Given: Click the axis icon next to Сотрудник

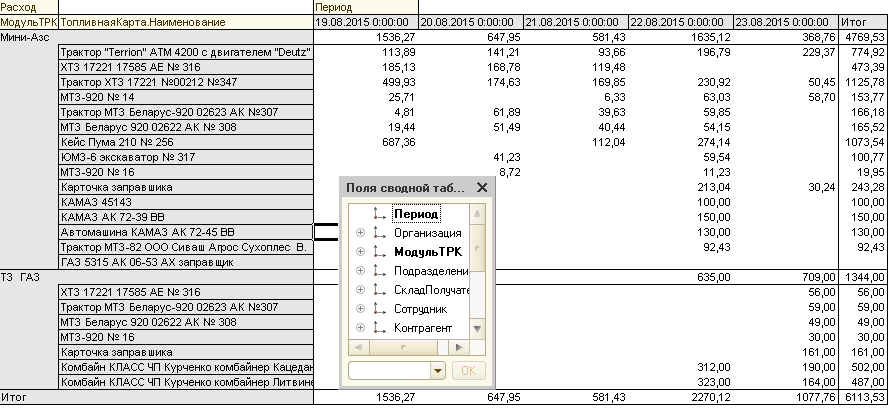Looking at the screenshot, I should pyautogui.click(x=378, y=309).
